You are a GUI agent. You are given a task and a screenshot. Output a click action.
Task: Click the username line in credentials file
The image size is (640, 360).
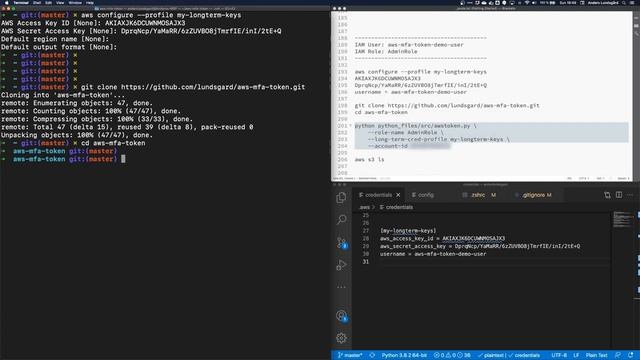click(433, 254)
